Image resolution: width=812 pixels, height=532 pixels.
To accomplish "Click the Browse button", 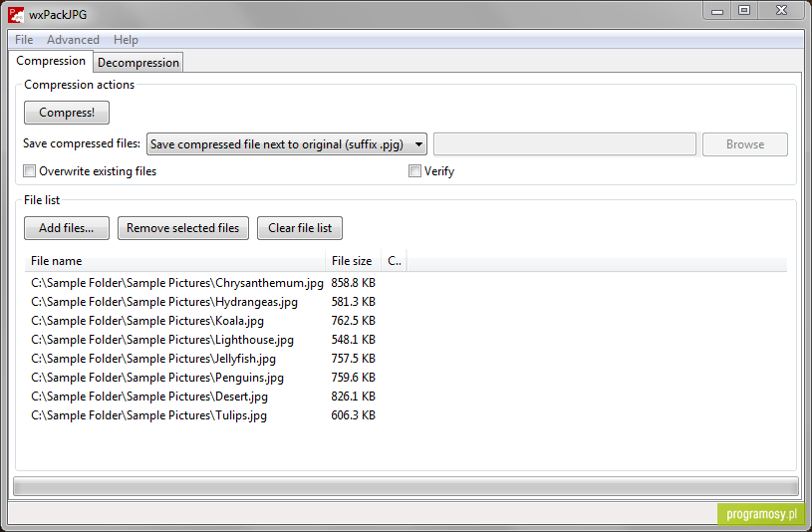I will pos(744,144).
